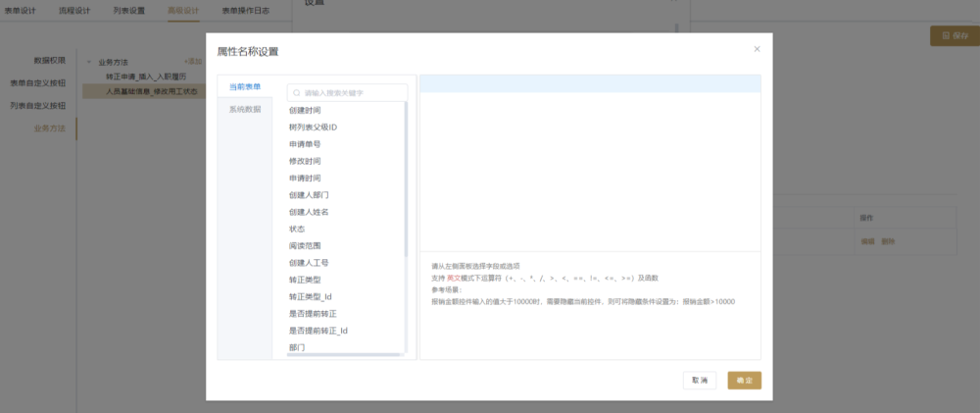The image size is (980, 413).
Task: Select 转正申请_插入_入职履历 tree item
Action: click(147, 76)
